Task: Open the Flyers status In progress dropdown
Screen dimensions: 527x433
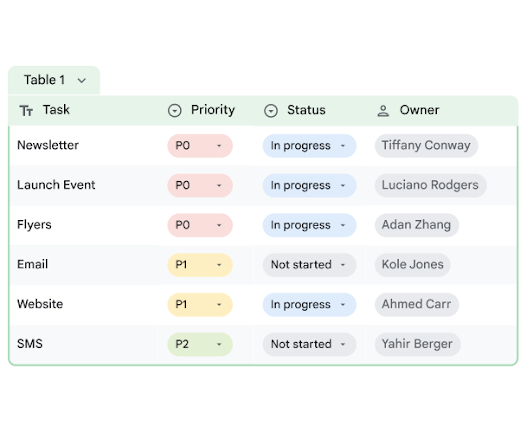Action: pos(309,225)
